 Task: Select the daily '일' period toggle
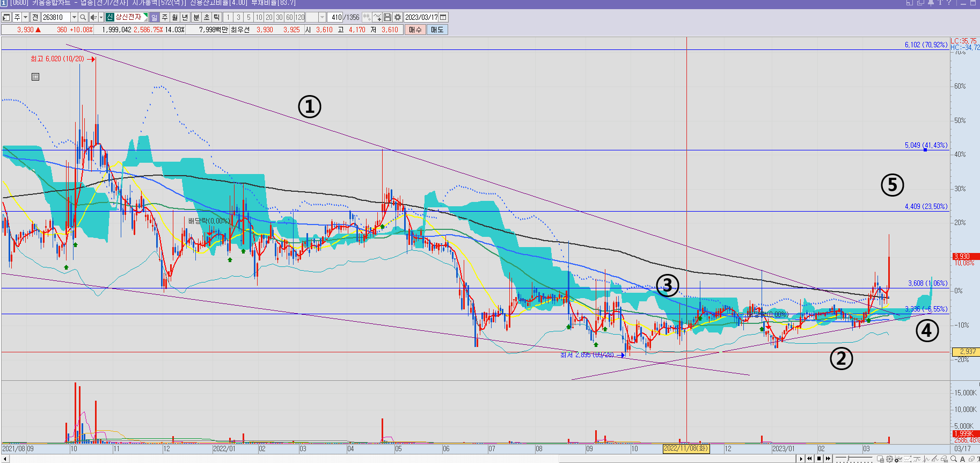point(155,17)
